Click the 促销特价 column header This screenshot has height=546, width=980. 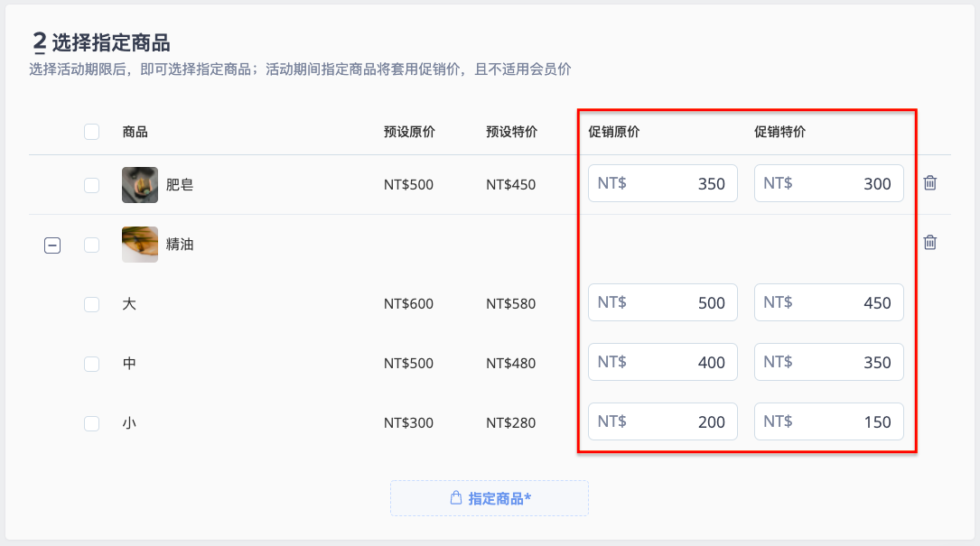tap(779, 132)
